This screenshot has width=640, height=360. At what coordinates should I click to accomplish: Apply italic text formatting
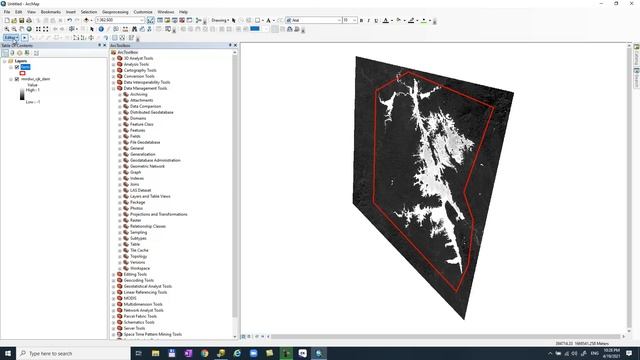(x=369, y=20)
